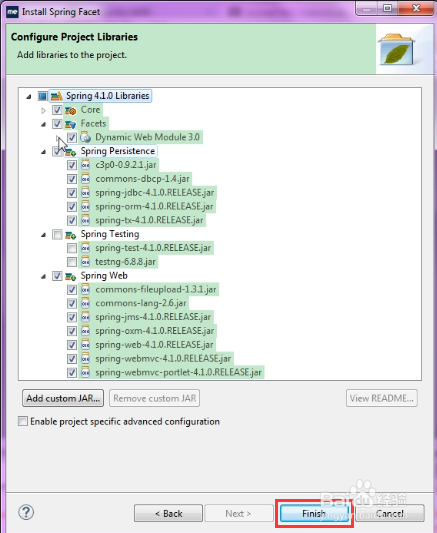Check the spring-test-4.1.0.RELEASE.jar checkbox
Viewport: 437px width, 533px height.
(72, 248)
